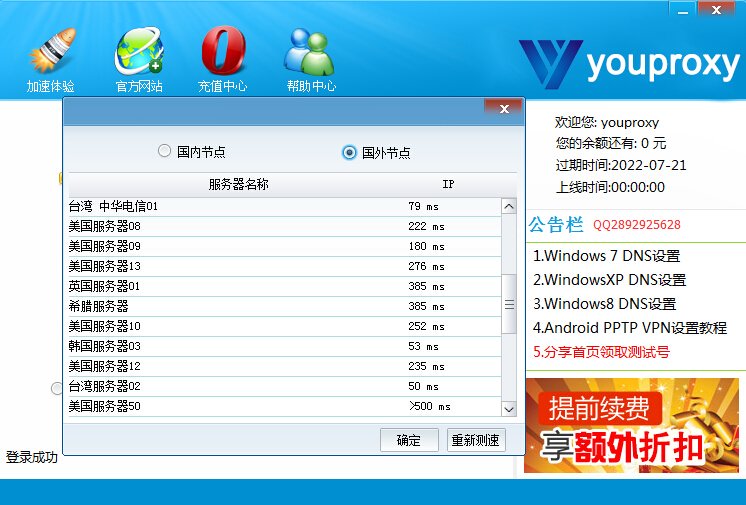Open 2.WindowsXP DNS设置 link

(x=609, y=280)
